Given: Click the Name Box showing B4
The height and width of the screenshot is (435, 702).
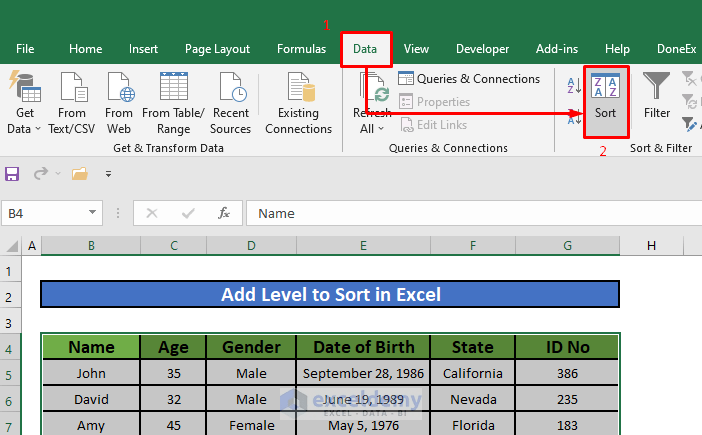Looking at the screenshot, I should coord(45,213).
